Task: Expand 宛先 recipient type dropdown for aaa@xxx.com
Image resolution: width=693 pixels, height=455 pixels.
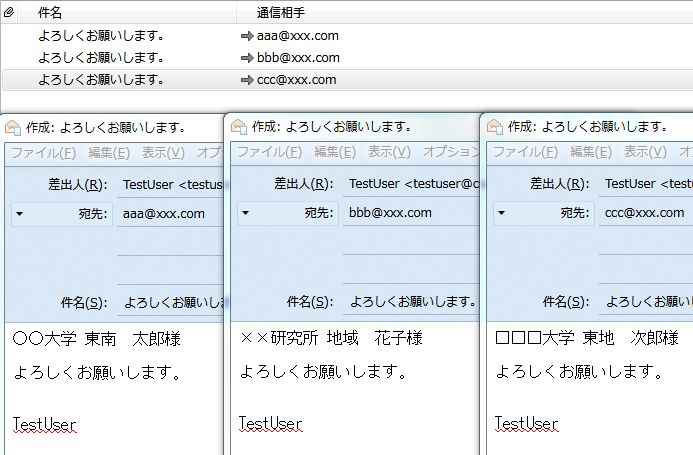Action: click(x=62, y=214)
